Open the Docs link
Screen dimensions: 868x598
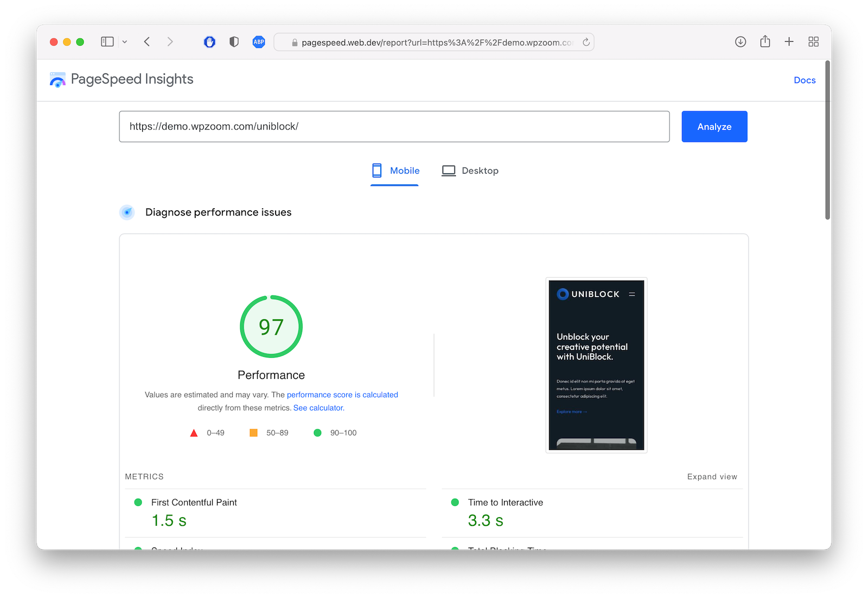pos(805,80)
